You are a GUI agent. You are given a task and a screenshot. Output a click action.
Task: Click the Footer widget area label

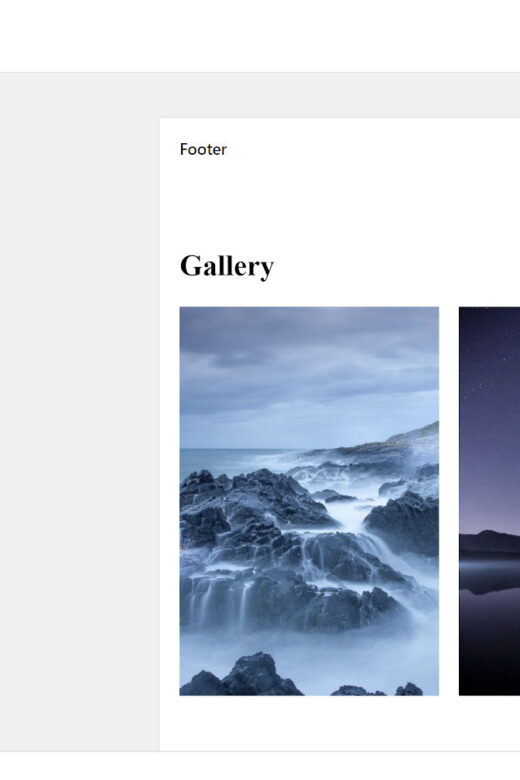tap(203, 149)
